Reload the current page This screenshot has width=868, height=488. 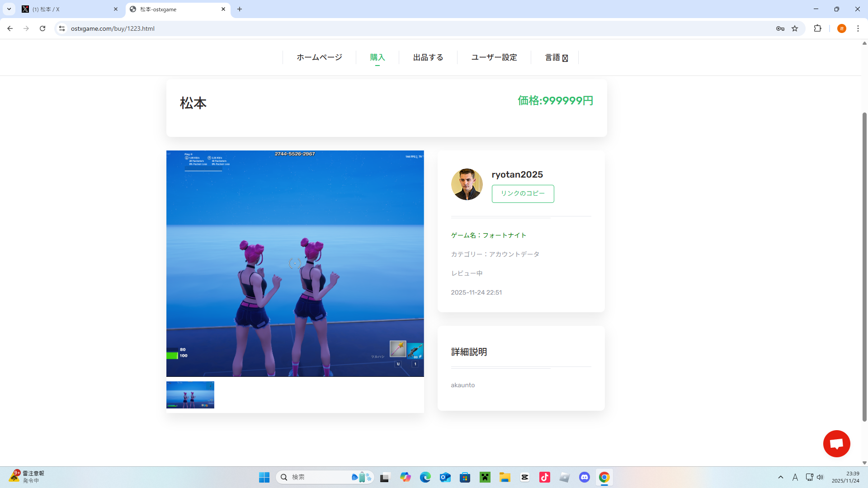pos(42,28)
